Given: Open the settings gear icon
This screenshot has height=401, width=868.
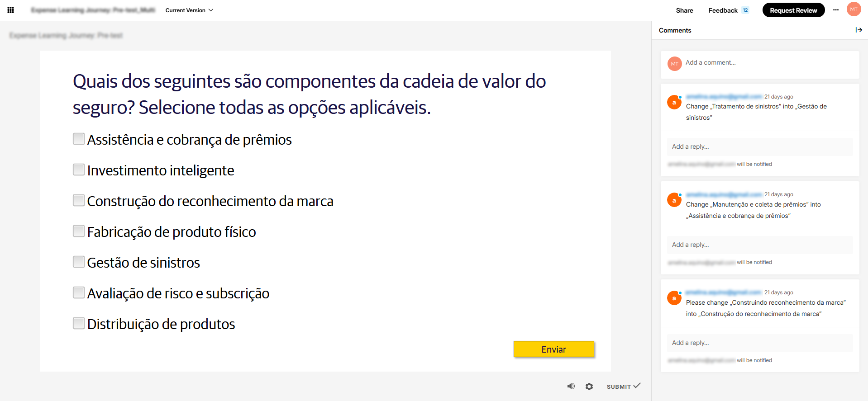Looking at the screenshot, I should (589, 387).
